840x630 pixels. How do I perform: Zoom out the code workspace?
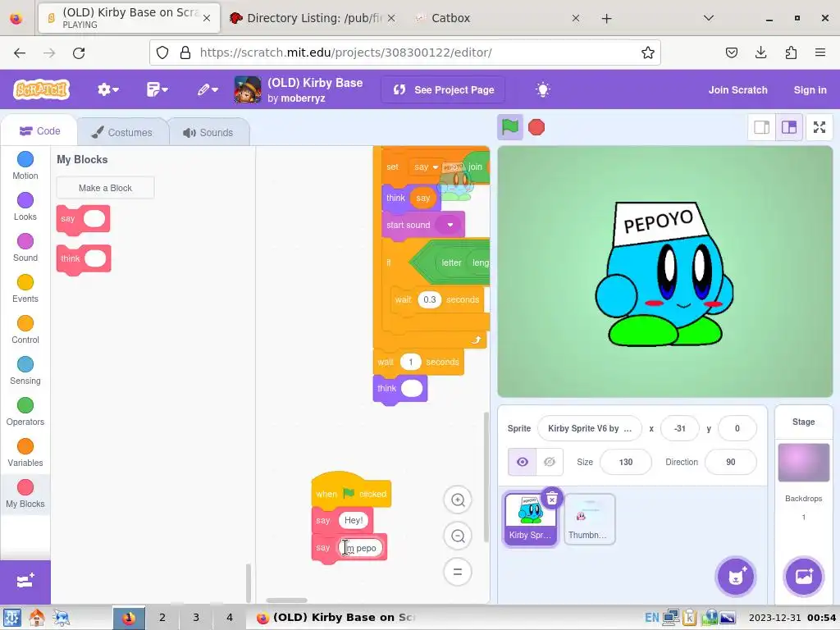458,536
